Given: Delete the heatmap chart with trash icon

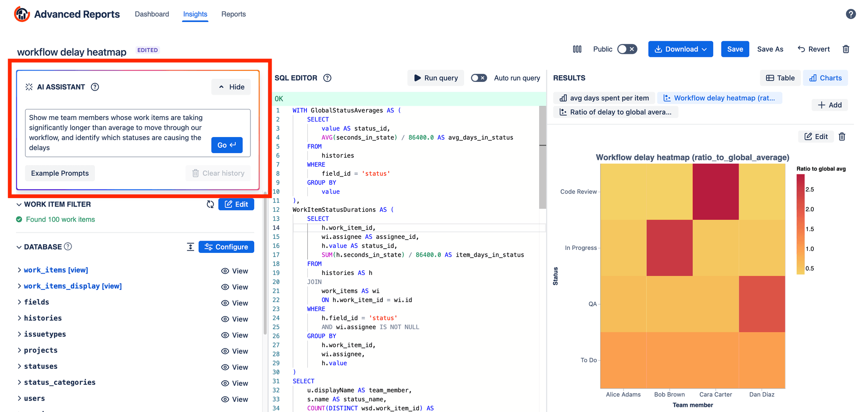Looking at the screenshot, I should point(842,137).
